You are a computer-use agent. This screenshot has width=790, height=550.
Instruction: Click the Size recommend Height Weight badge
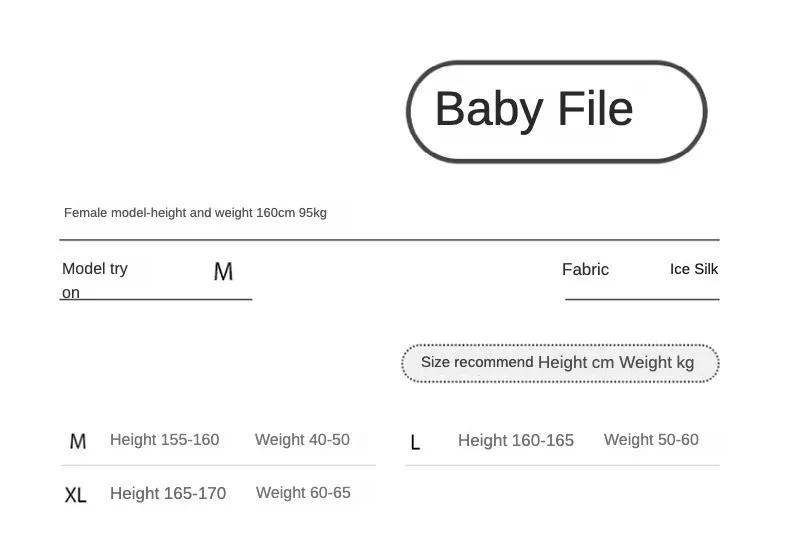560,363
